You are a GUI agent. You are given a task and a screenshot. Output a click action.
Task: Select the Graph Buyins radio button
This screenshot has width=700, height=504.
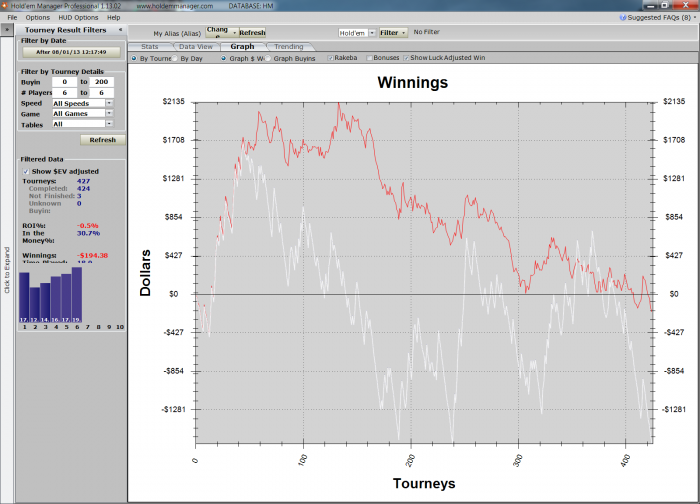268,58
